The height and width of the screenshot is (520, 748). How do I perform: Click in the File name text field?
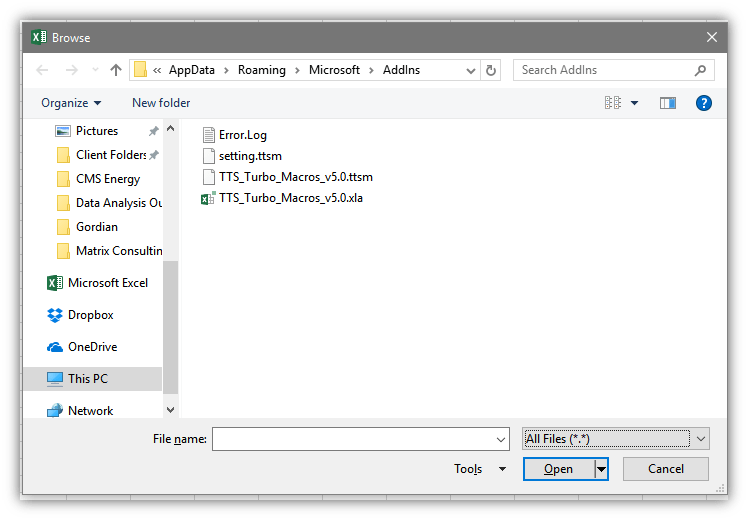click(352, 439)
